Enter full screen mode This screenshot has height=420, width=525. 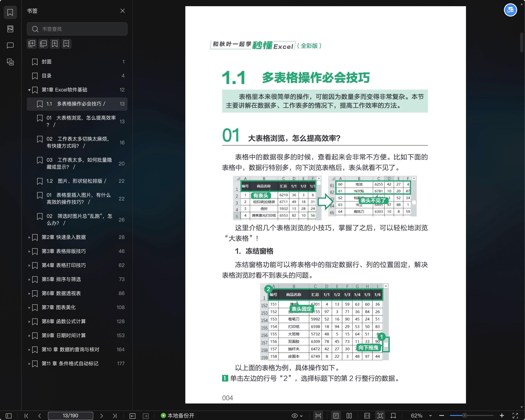(515, 416)
